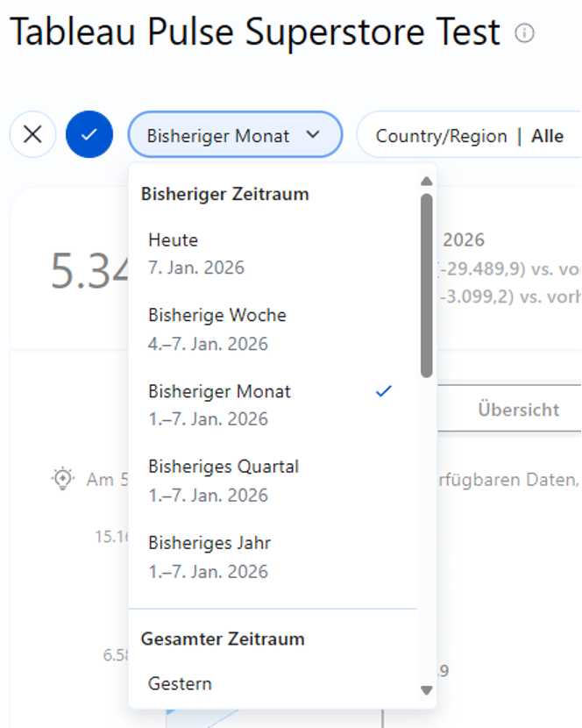Click the 'Tableau Pulse Superstore Test' title
582x728 pixels.
coord(254,33)
